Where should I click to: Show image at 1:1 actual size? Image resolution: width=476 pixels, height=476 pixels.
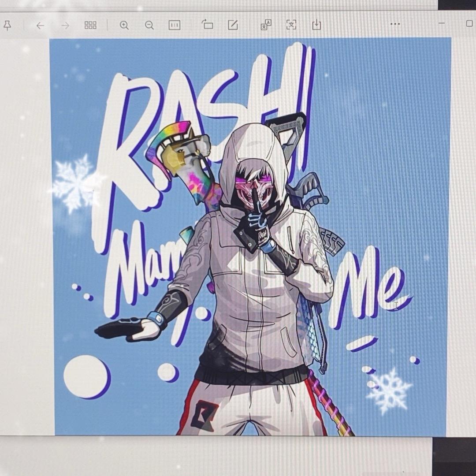tap(174, 25)
